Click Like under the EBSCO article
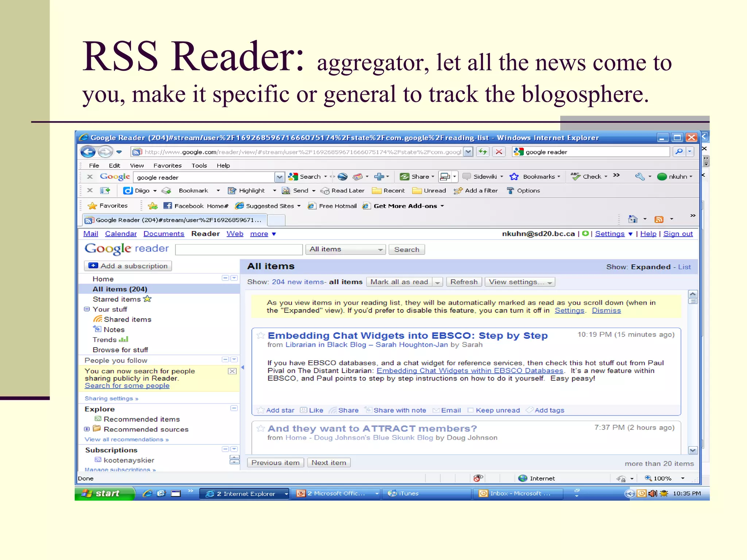 pyautogui.click(x=312, y=411)
